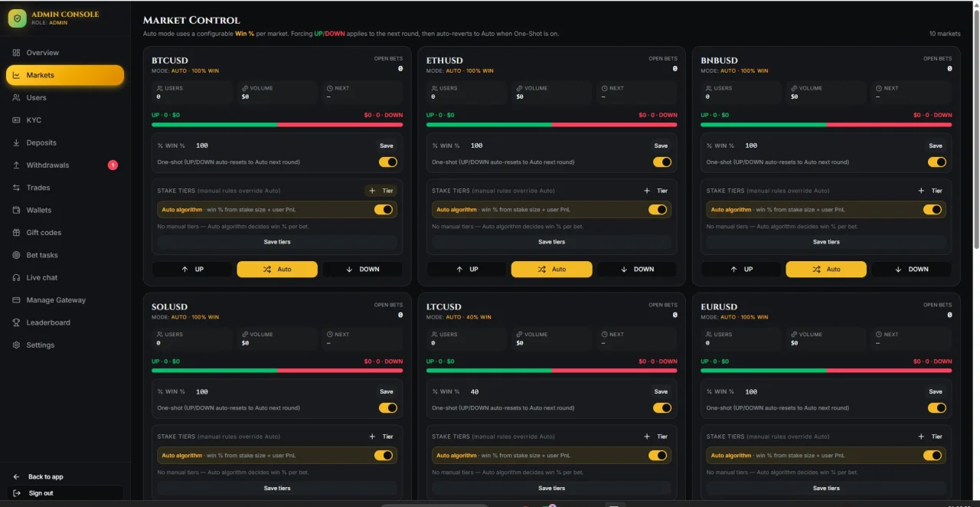Click the Users sidebar icon
The width and height of the screenshot is (980, 507).
coord(16,97)
